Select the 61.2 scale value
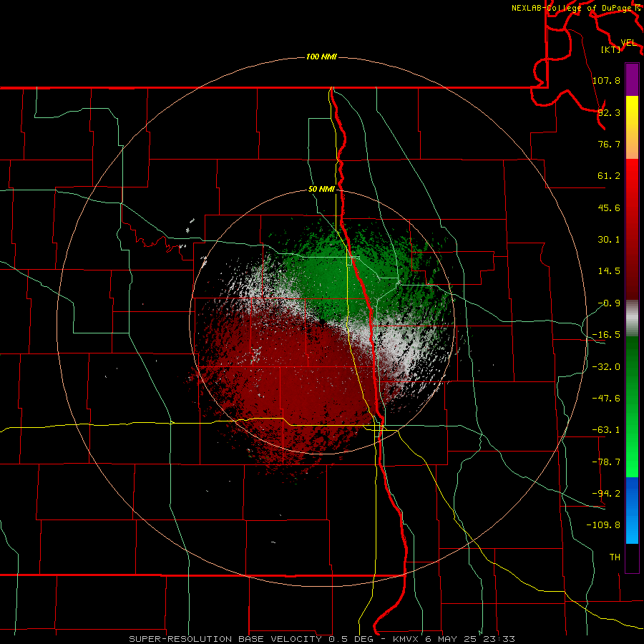Viewport: 644px width, 644px height. click(609, 176)
